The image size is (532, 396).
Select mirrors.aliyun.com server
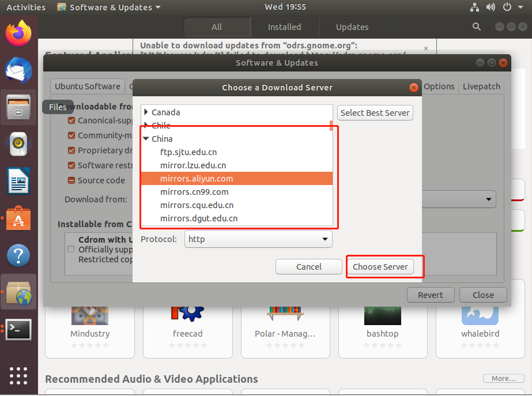[x=236, y=179]
